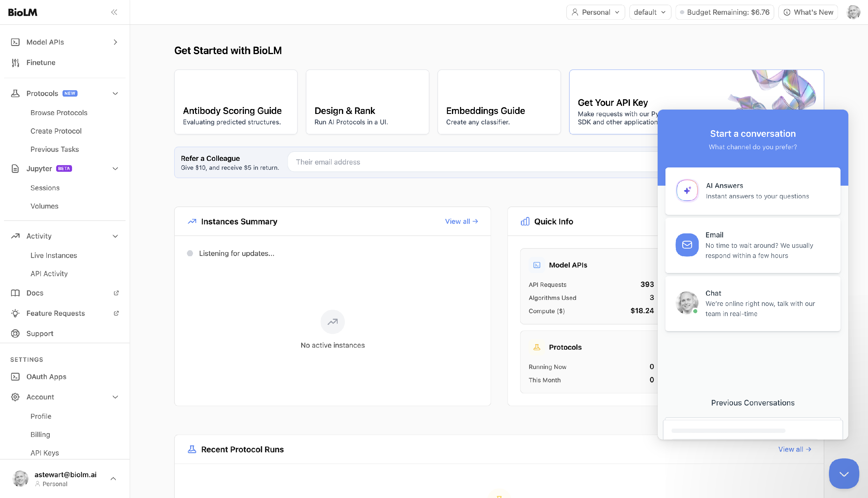Click the Finetune sliders icon
Viewport: 868px width, 498px height.
tap(15, 62)
